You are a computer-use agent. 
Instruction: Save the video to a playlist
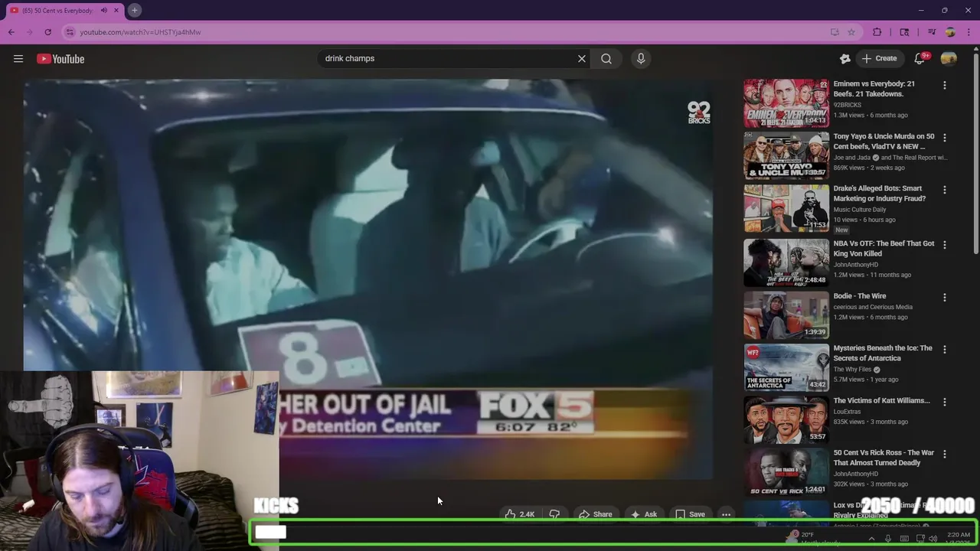click(x=690, y=514)
